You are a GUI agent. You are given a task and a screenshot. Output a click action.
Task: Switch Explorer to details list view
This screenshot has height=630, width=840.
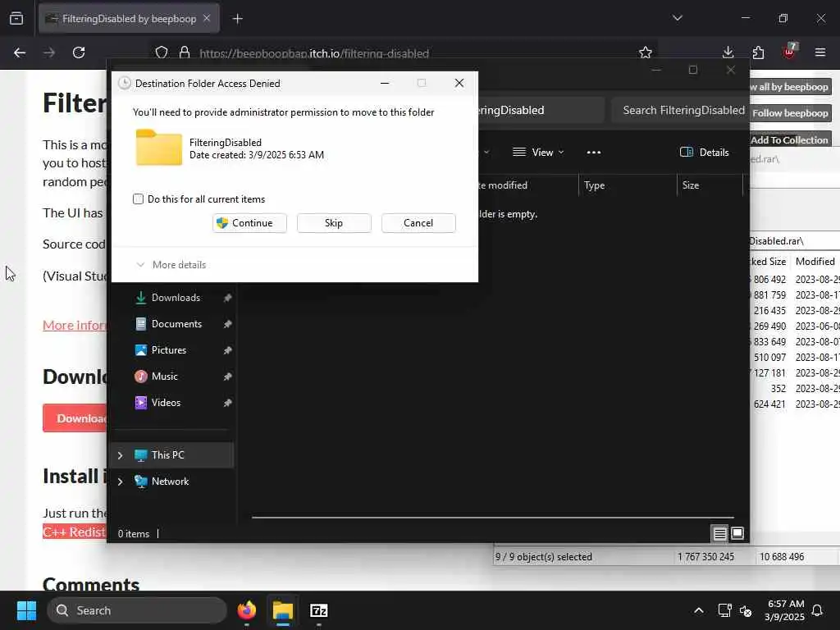(x=720, y=533)
